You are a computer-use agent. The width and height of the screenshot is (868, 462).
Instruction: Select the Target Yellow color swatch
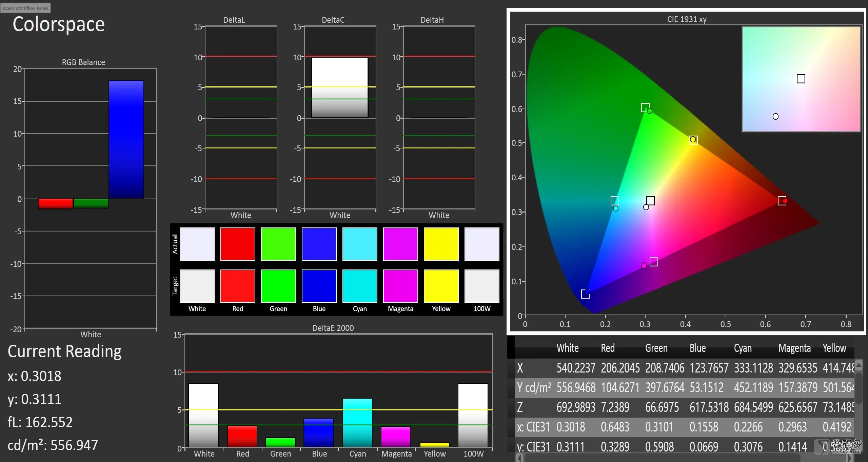point(441,286)
